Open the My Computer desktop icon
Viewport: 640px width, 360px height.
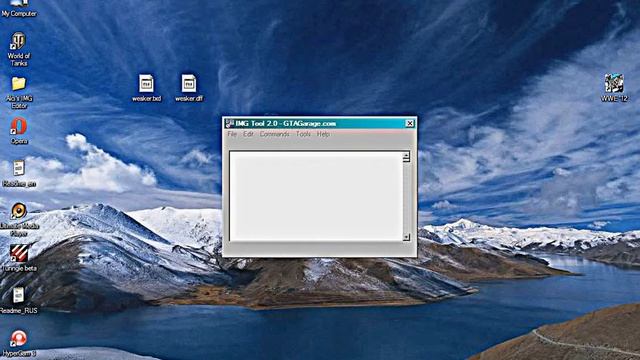tap(18, 8)
